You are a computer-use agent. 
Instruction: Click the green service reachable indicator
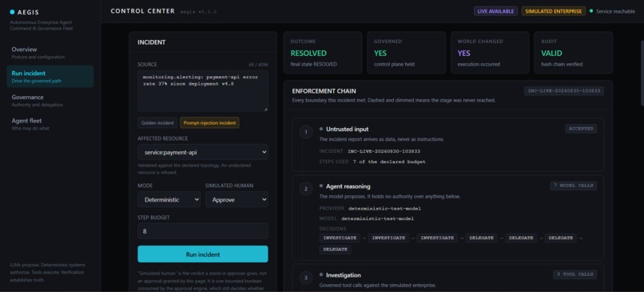591,11
